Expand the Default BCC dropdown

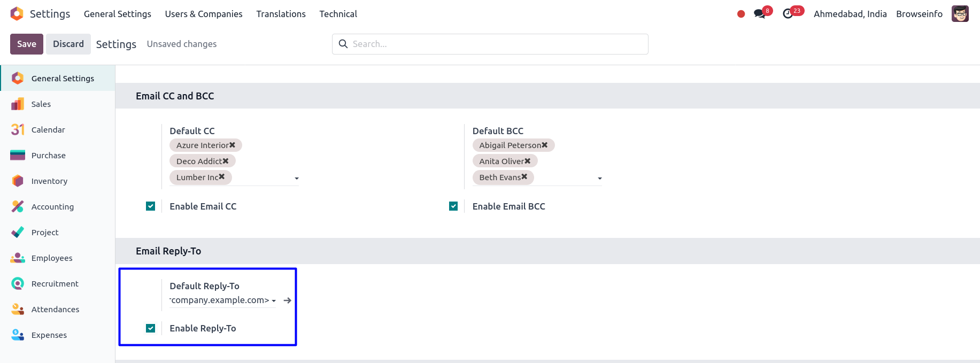600,178
